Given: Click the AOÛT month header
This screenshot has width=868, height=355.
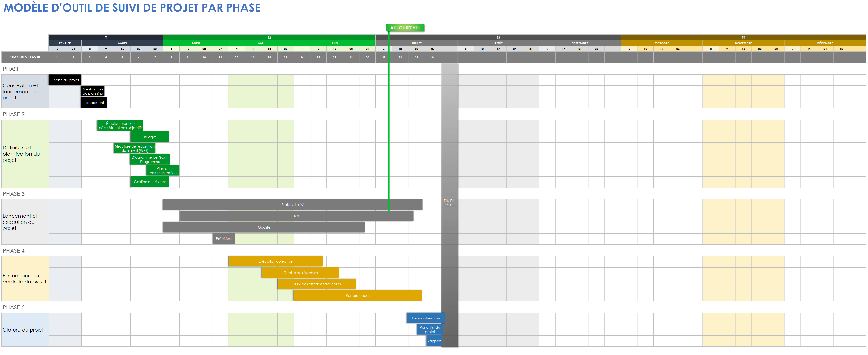Looking at the screenshot, I should click(x=498, y=43).
